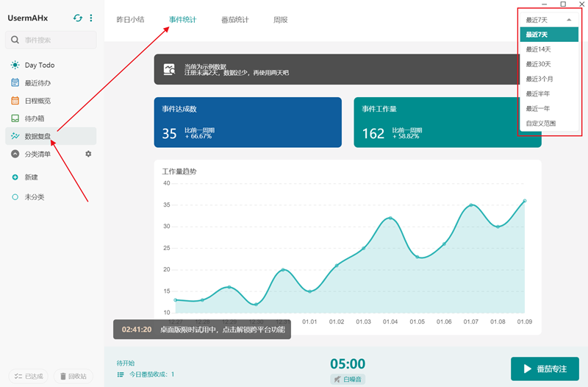Image resolution: width=588 pixels, height=387 pixels.
Task: Click the plus icon next to 新建
Action: (x=15, y=177)
